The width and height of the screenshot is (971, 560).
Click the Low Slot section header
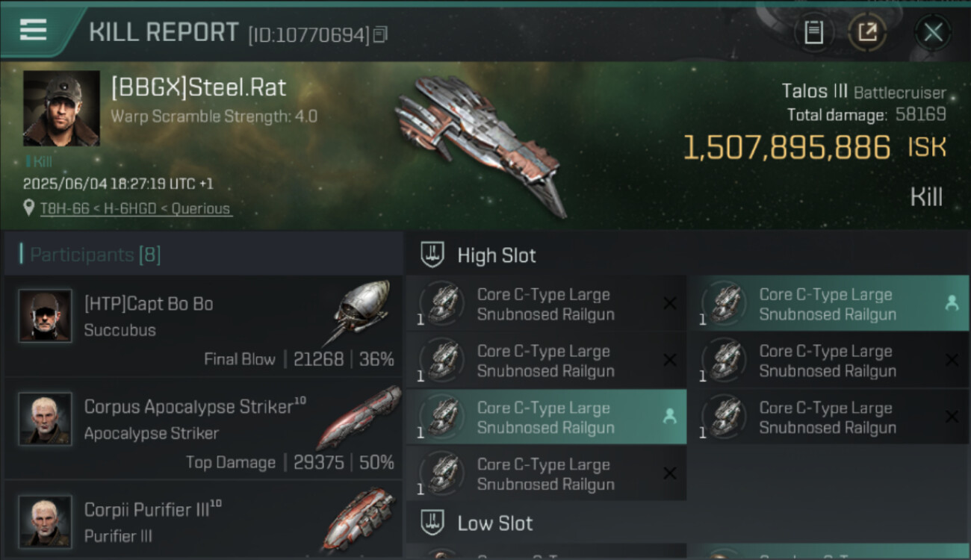coord(494,523)
